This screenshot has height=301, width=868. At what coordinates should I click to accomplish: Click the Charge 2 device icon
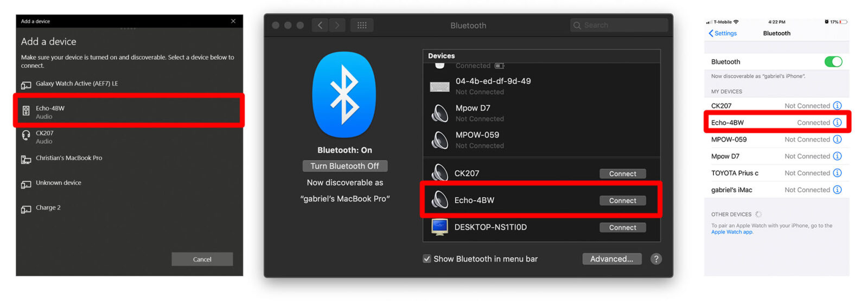pos(26,209)
